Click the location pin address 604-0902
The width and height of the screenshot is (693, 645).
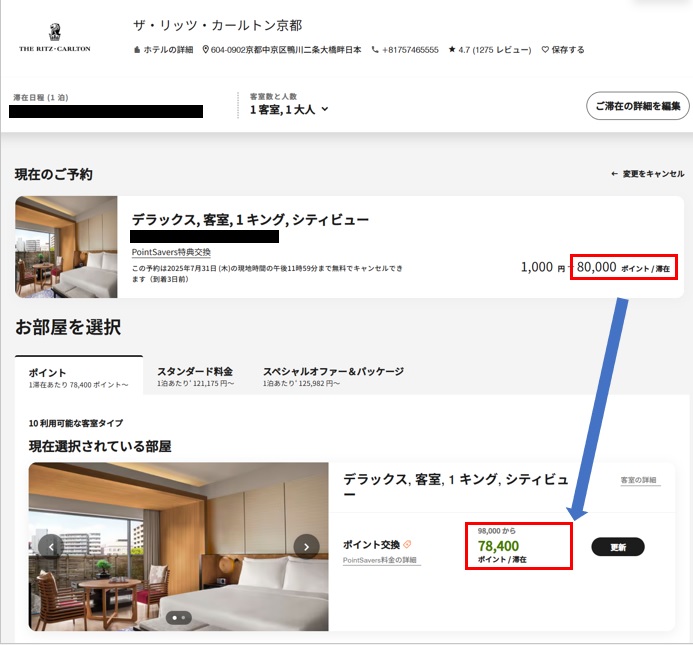[x=282, y=50]
